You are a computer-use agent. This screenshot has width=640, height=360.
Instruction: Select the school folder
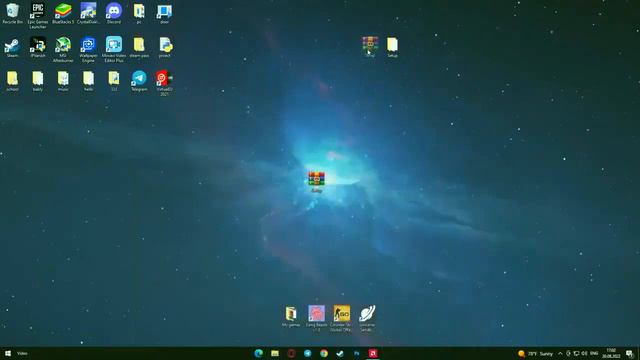click(12, 81)
